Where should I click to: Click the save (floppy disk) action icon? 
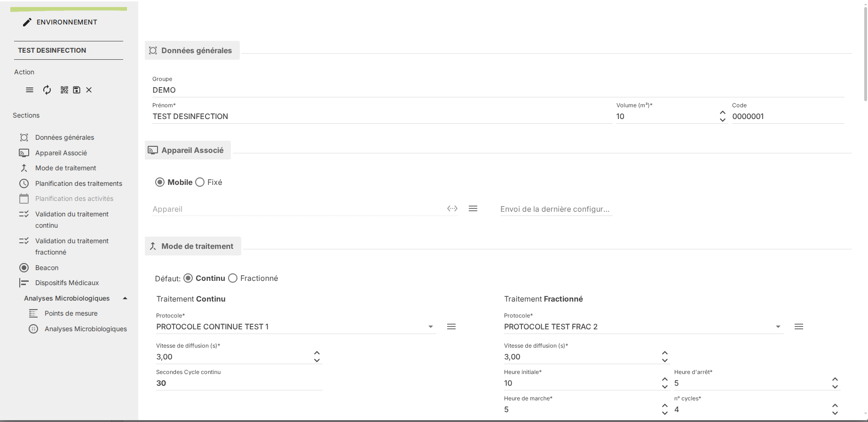(77, 90)
